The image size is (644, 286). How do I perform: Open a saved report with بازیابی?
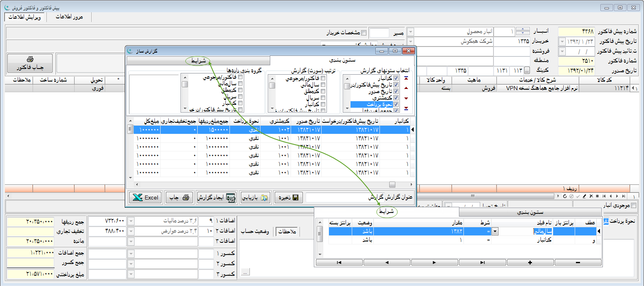[255, 197]
